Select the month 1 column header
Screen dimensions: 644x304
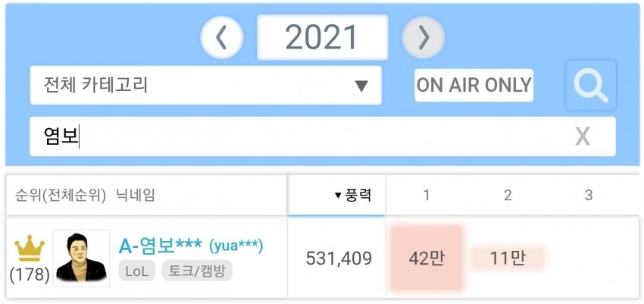pos(427,196)
